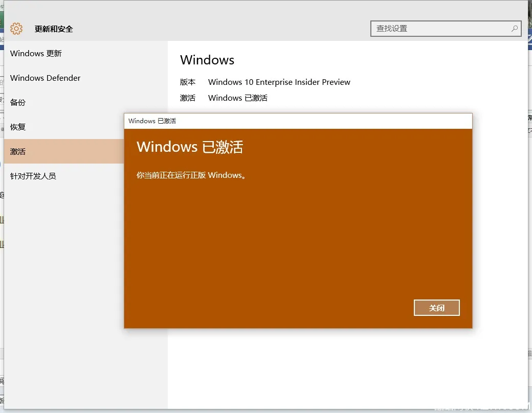Click the large 'Windows 已激活' dialog heading
Viewport: 532px width, 413px height.
(190, 147)
